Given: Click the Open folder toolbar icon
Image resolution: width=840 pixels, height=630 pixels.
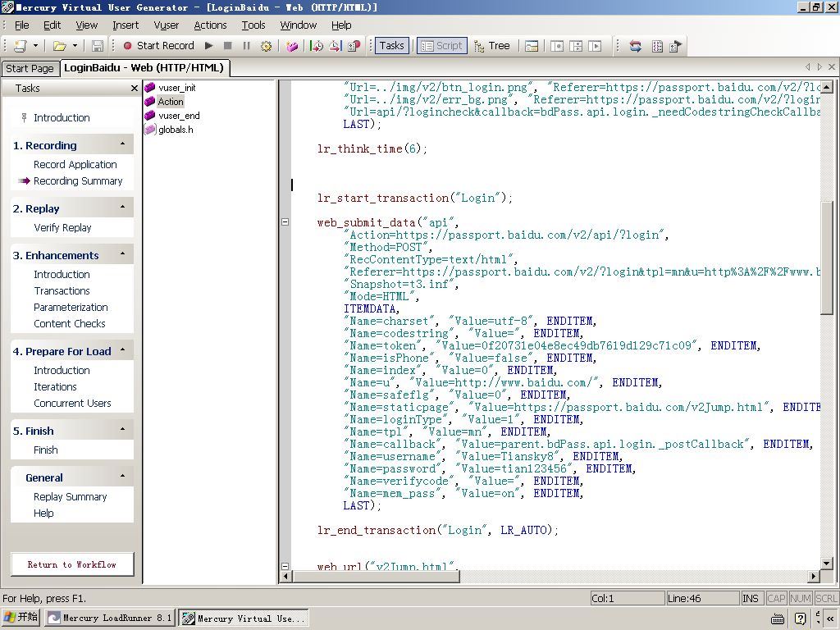Looking at the screenshot, I should pyautogui.click(x=59, y=46).
